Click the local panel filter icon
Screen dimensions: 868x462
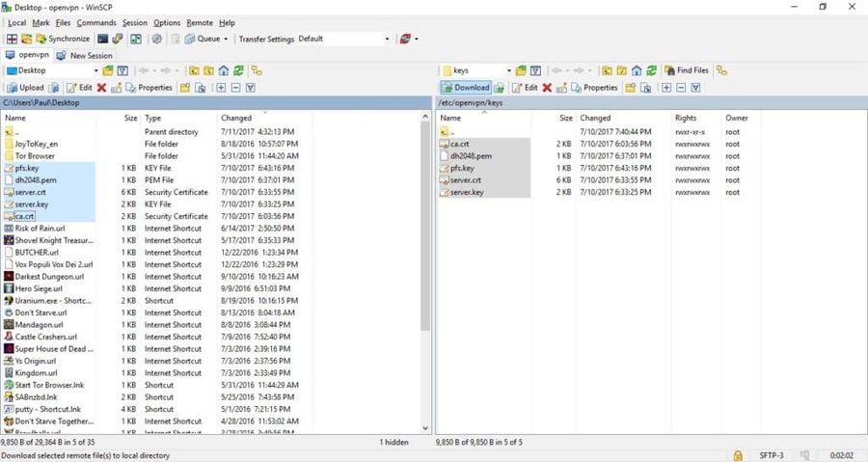[122, 70]
